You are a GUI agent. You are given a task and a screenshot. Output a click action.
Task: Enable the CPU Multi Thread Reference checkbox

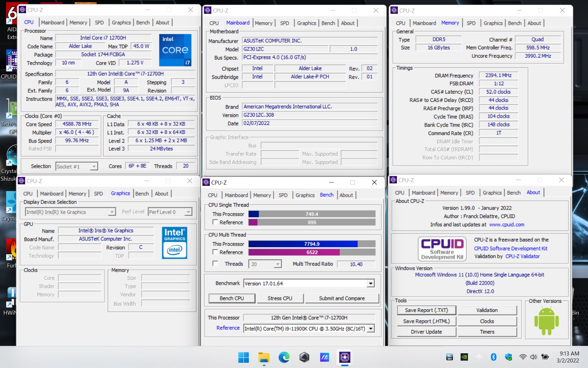click(215, 252)
